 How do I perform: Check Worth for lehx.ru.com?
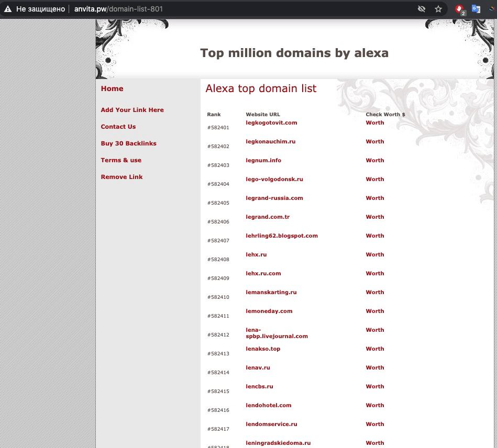pos(374,273)
